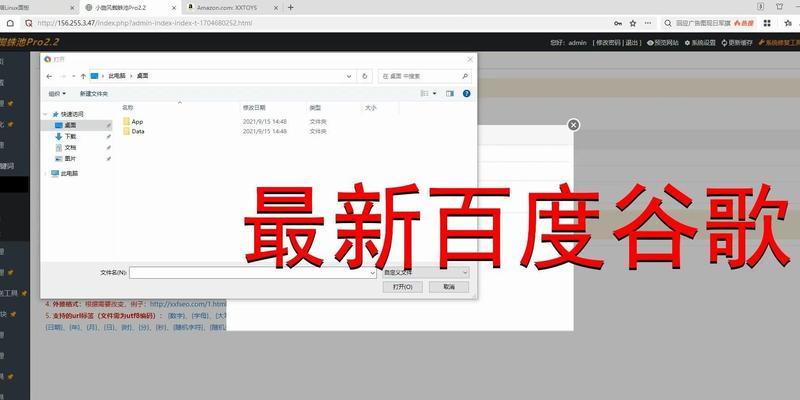Change the view layout icon in dialog
Viewport: 800px width, 400px height.
(424, 94)
